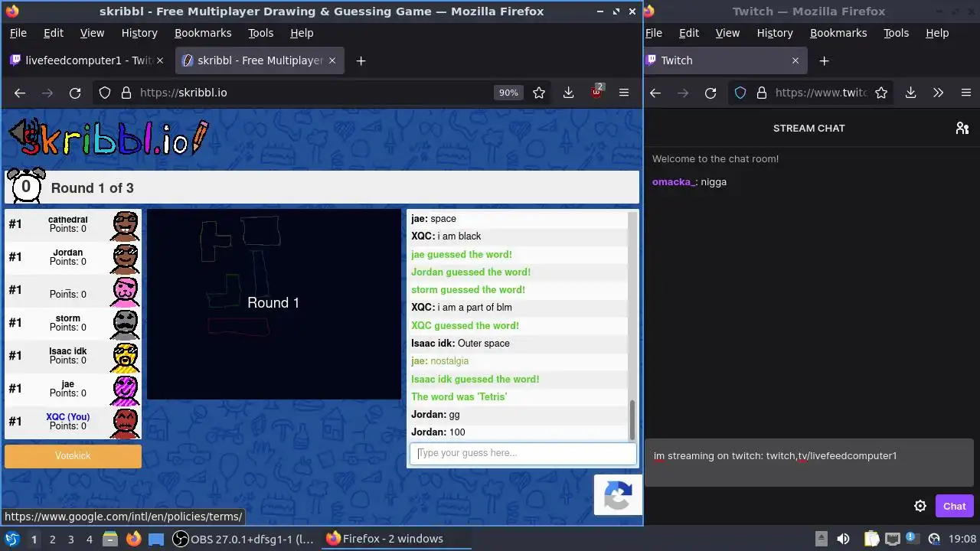The image size is (980, 551).
Task: Click the round timer alarm clock icon
Action: coord(26,186)
